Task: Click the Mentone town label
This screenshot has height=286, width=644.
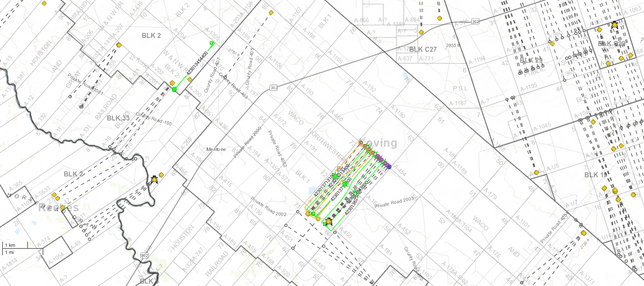Action: (216, 149)
